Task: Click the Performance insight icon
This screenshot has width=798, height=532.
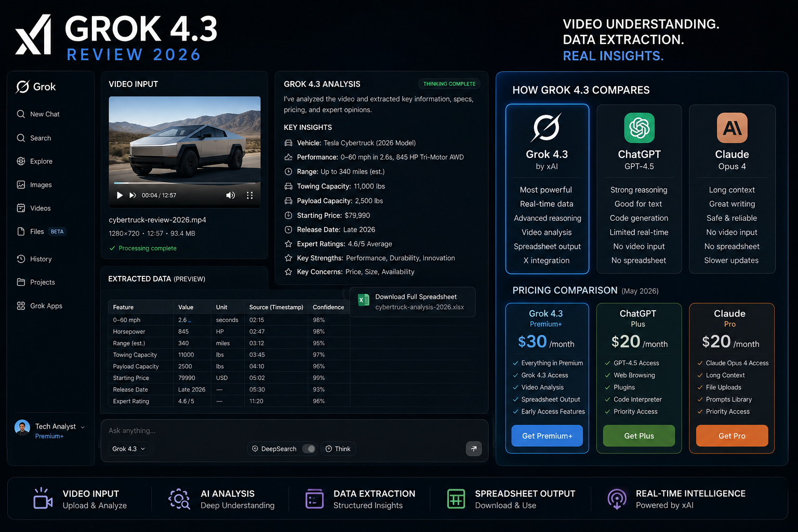Action: coord(288,157)
